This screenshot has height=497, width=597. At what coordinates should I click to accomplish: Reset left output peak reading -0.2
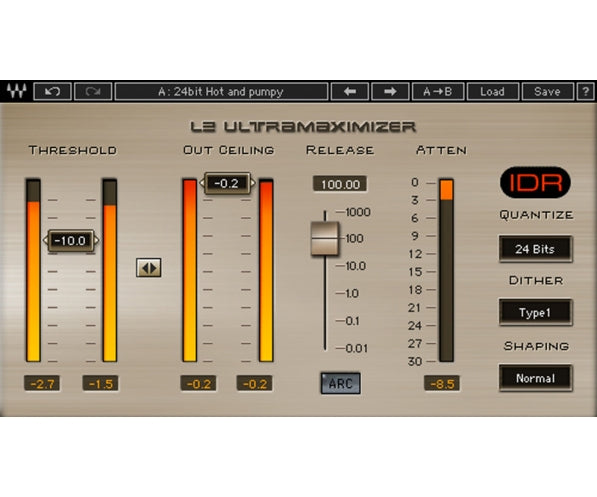point(198,383)
